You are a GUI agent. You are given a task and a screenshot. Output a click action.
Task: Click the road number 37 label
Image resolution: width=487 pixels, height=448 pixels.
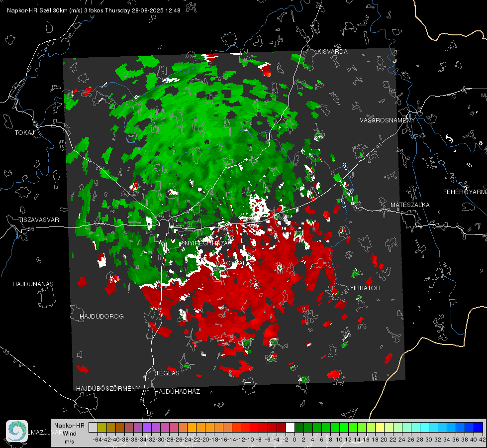point(15,85)
